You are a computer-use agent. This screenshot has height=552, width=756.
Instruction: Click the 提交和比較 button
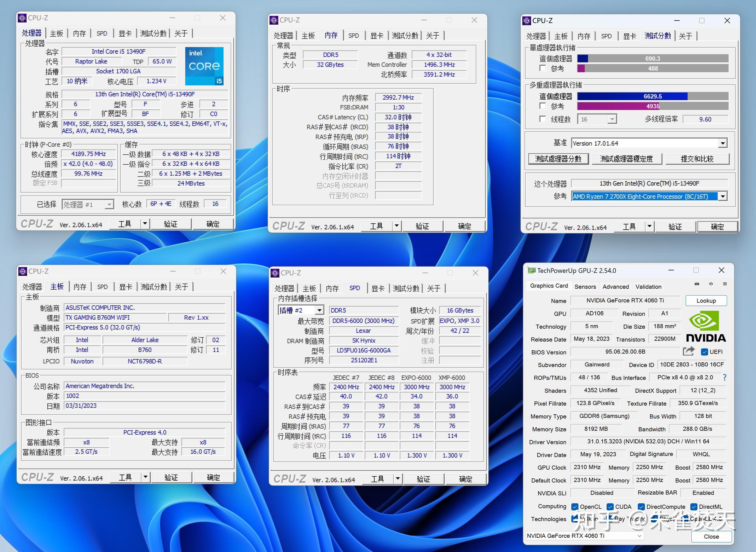pos(697,159)
